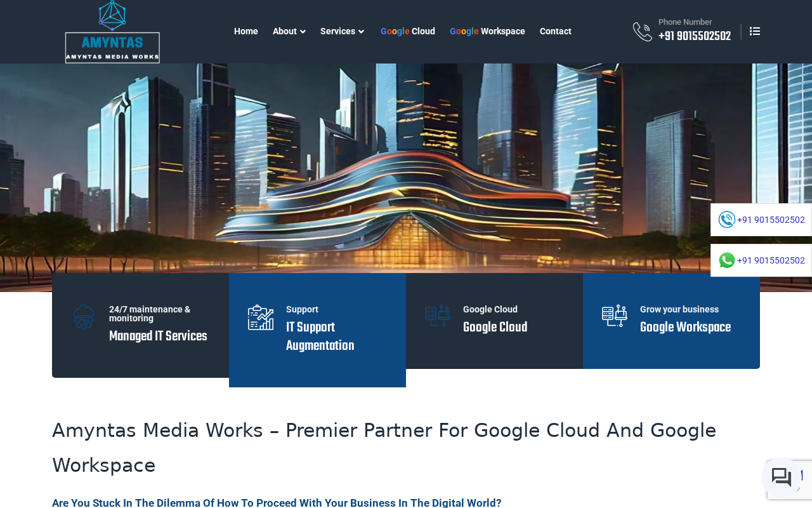The width and height of the screenshot is (812, 508).
Task: Click the blue call icon on side widget
Action: [x=727, y=220]
